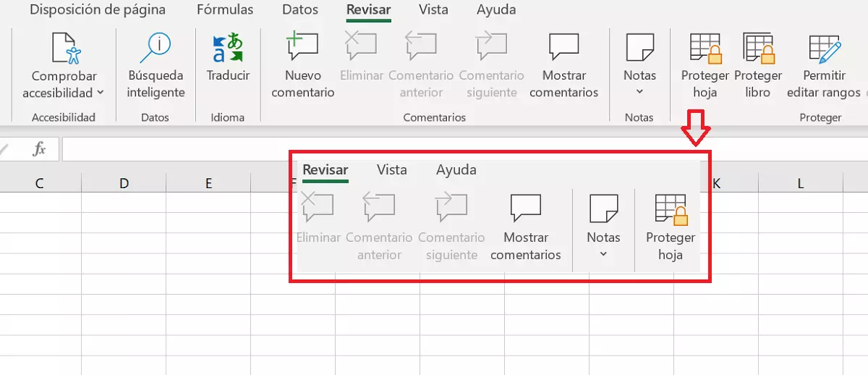This screenshot has height=375, width=868.
Task: Launch Búsqueda inteligente lookup
Action: (156, 65)
